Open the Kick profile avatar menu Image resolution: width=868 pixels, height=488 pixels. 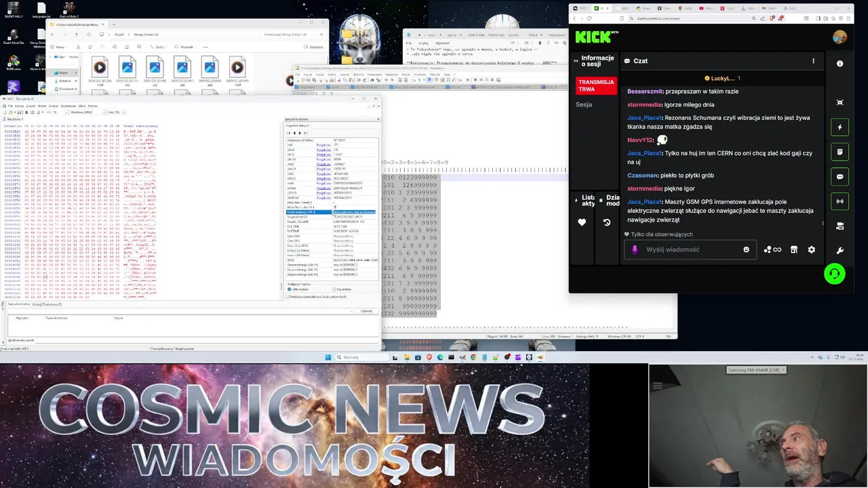tap(840, 37)
